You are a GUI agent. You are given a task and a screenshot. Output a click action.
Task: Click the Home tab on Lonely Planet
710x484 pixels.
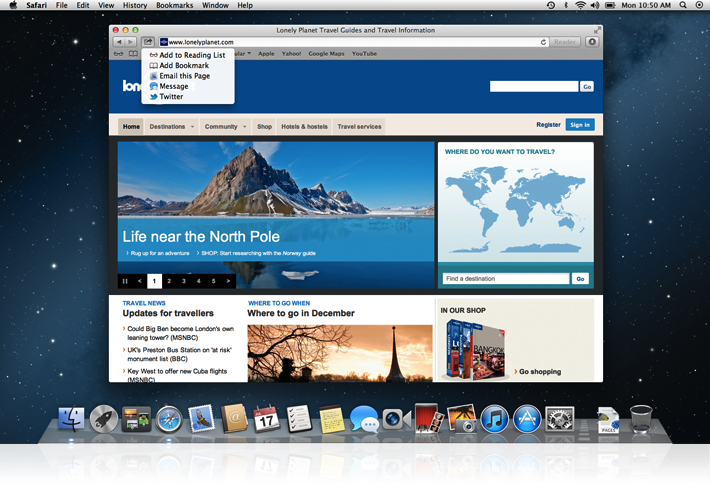(x=131, y=127)
